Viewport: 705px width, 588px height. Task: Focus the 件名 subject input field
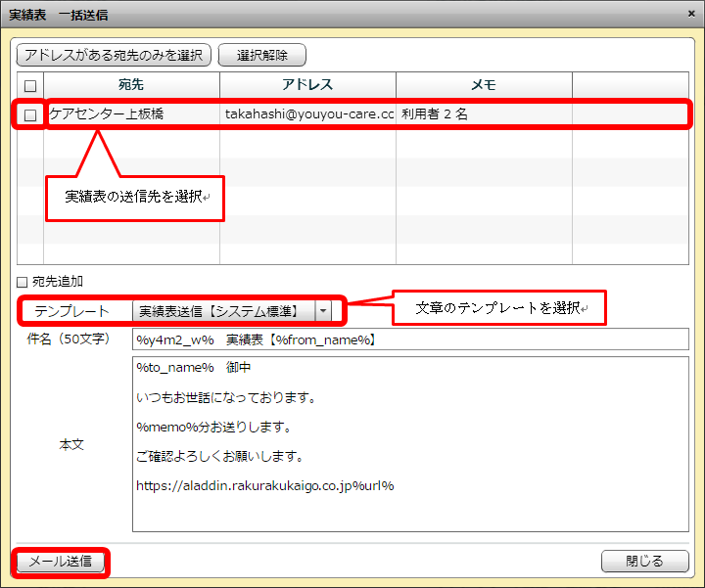point(409,339)
